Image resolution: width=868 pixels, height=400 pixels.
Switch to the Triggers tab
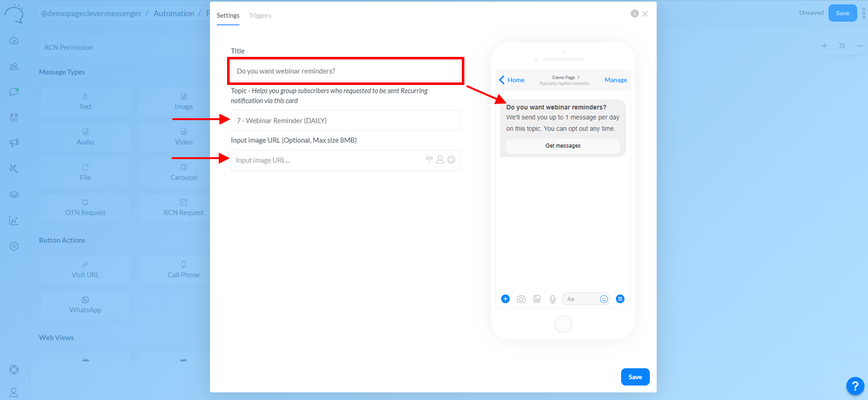(x=260, y=15)
